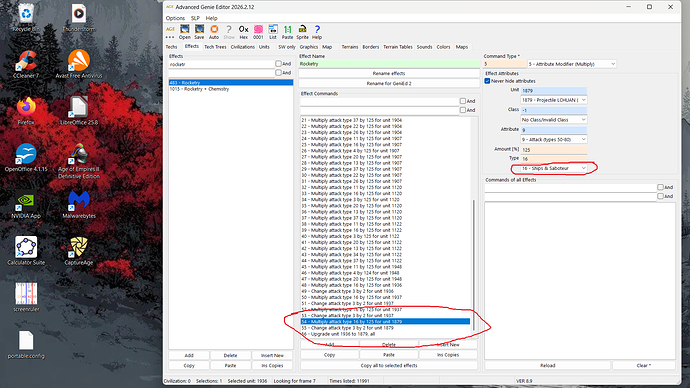This screenshot has height=388, width=690.
Task: Click Copy all to selected effects button
Action: pyautogui.click(x=389, y=366)
